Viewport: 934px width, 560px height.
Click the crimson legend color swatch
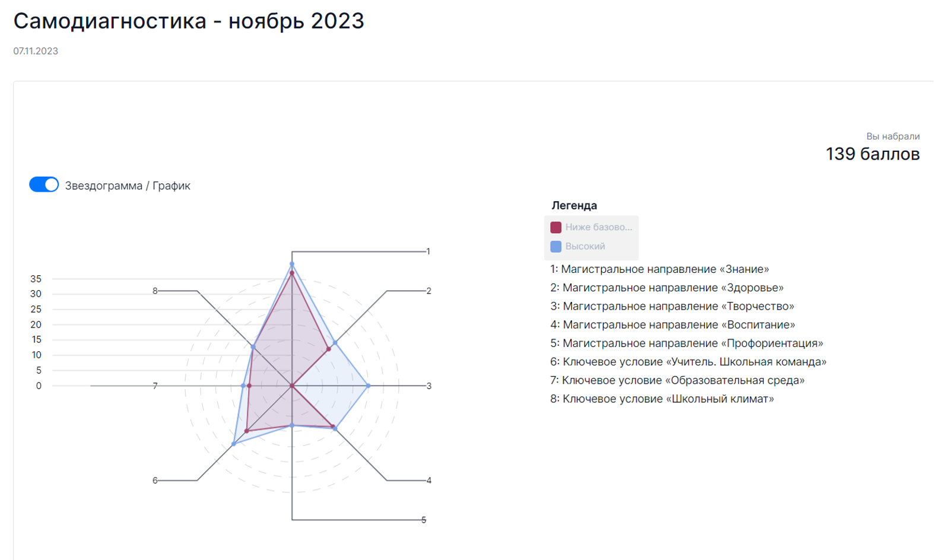tap(556, 227)
